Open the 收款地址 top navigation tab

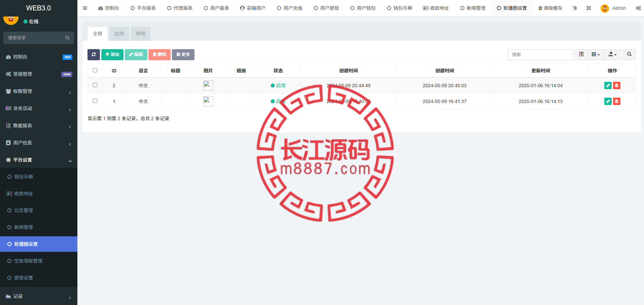(436, 8)
